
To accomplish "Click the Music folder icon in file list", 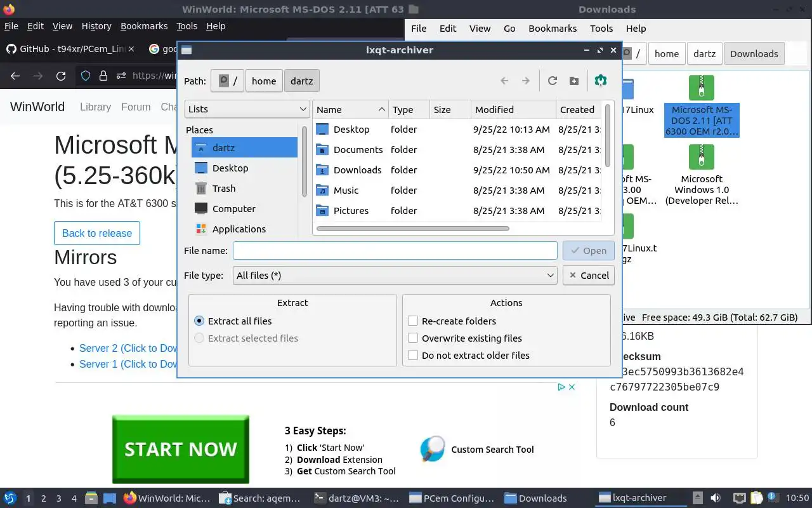I will (x=322, y=190).
